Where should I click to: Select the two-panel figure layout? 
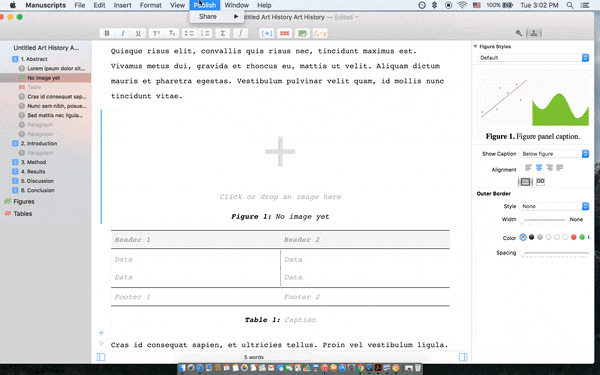540,181
